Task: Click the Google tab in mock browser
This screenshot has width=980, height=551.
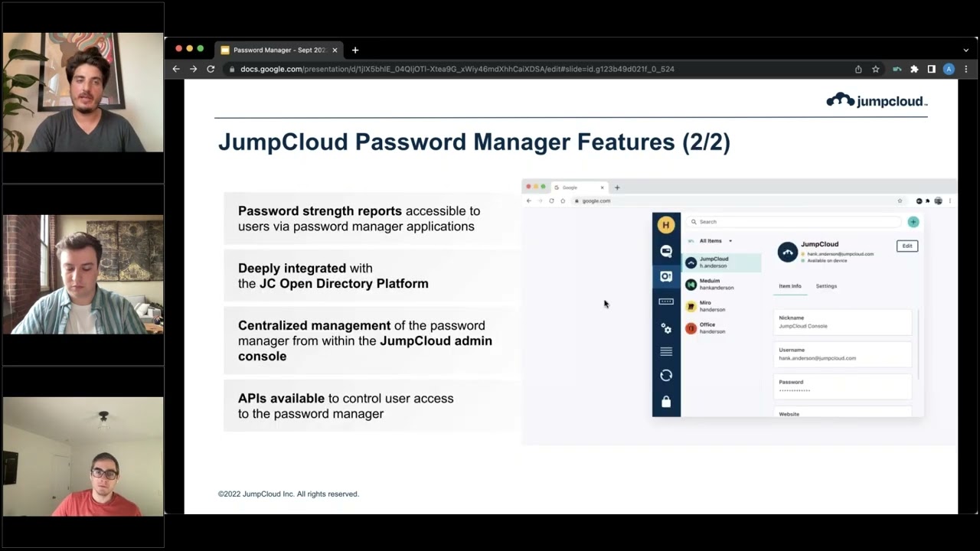Action: click(x=580, y=187)
